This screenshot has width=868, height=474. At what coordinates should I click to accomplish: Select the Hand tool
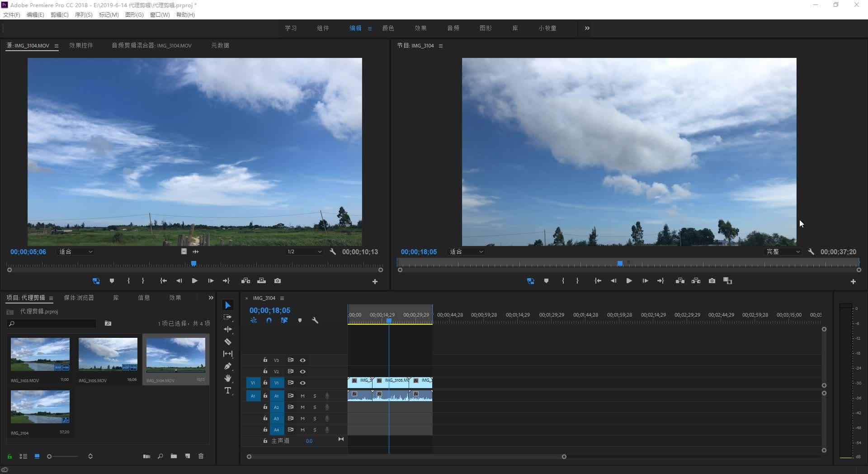tap(228, 378)
